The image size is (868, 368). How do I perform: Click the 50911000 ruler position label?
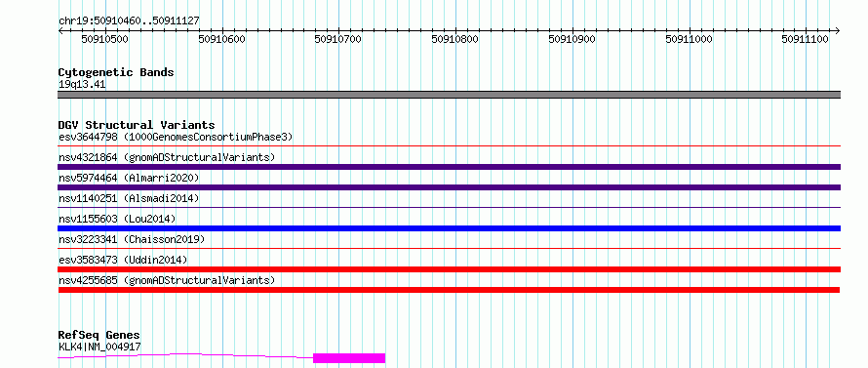[x=689, y=39]
